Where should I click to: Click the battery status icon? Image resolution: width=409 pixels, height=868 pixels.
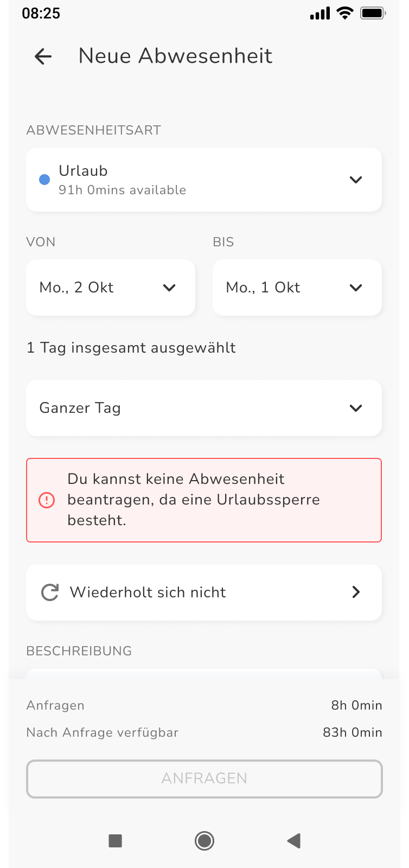(x=373, y=13)
